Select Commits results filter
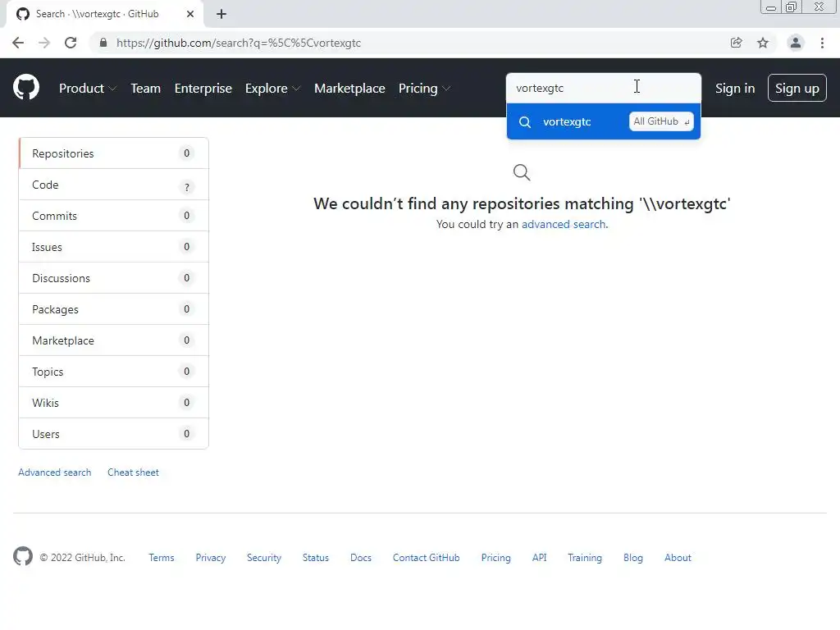Screen dimensions: 840x630 point(113,216)
